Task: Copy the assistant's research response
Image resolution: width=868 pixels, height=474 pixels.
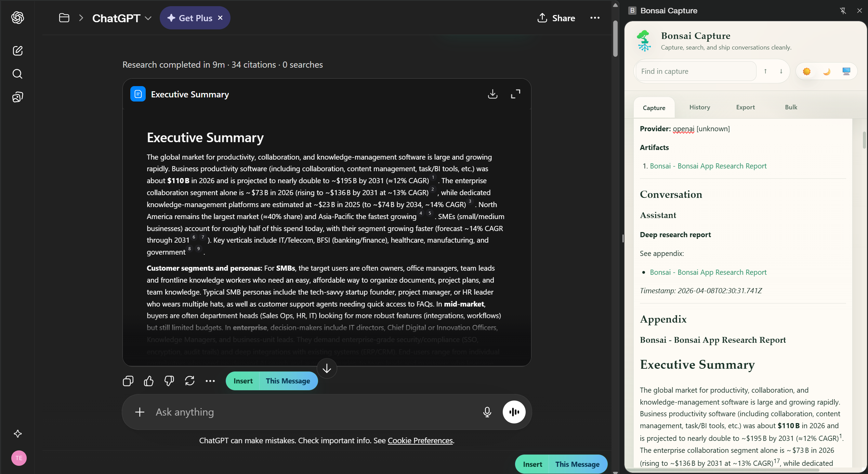Action: pyautogui.click(x=128, y=381)
